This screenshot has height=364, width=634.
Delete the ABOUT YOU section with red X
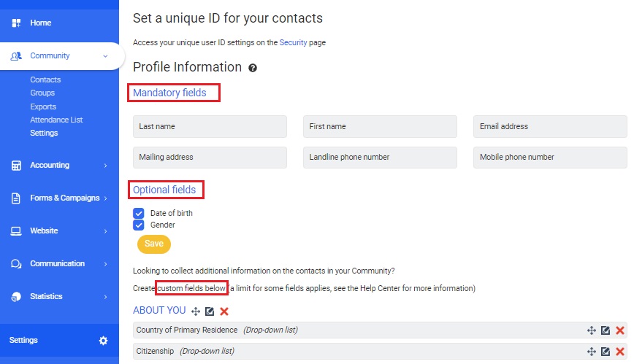click(224, 311)
